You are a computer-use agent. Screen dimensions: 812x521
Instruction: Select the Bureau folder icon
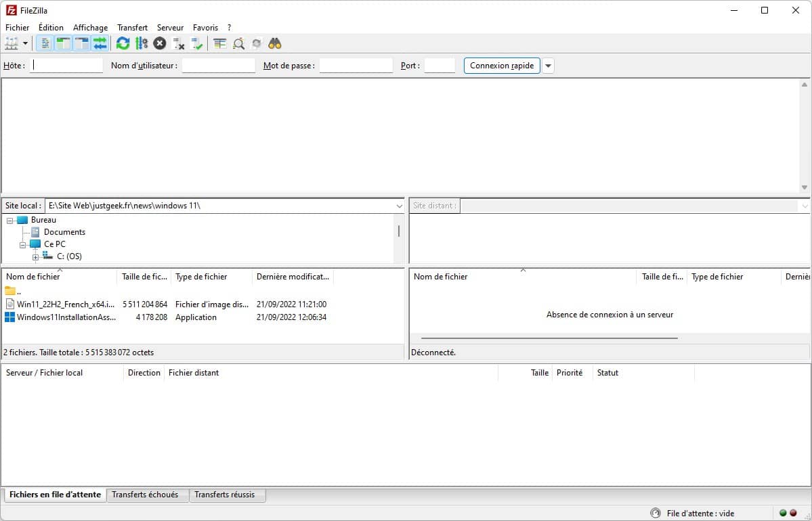click(22, 220)
